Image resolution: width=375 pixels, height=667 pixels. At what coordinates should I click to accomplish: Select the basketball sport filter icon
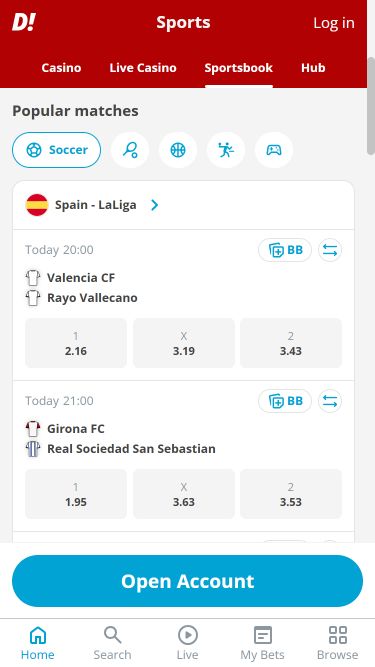pyautogui.click(x=178, y=150)
